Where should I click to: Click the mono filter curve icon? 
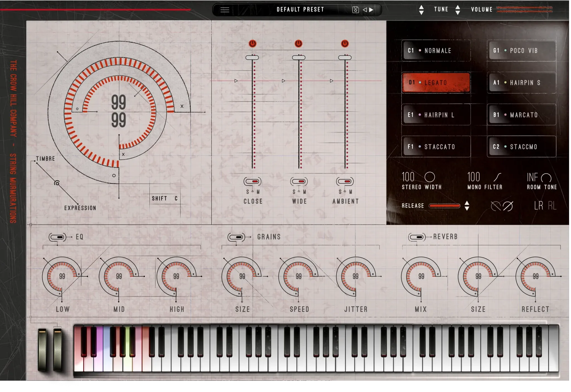point(497,177)
